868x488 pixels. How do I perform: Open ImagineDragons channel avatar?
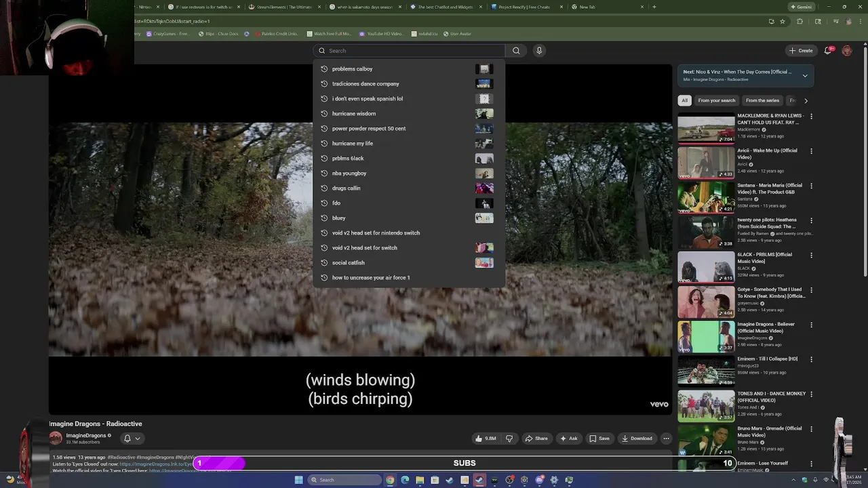pos(56,439)
